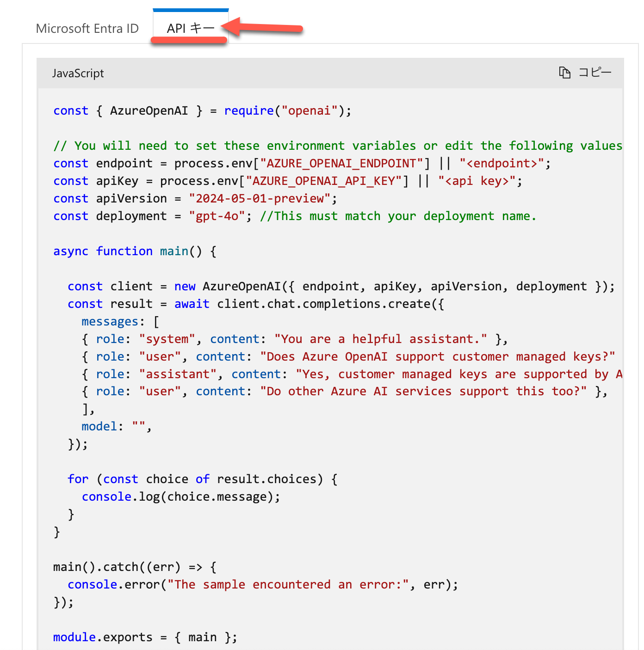Click "The sample encountered an error:" string
This screenshot has height=650, width=644.
point(288,585)
